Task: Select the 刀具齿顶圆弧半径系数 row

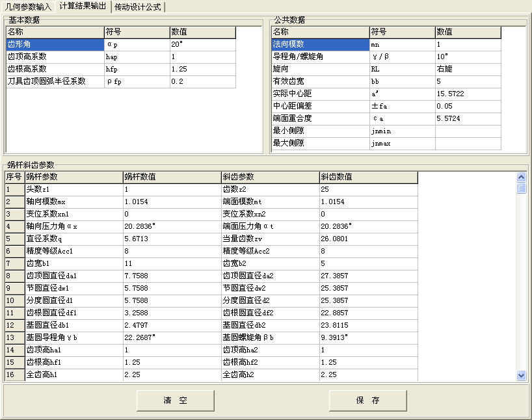Action: click(121, 81)
